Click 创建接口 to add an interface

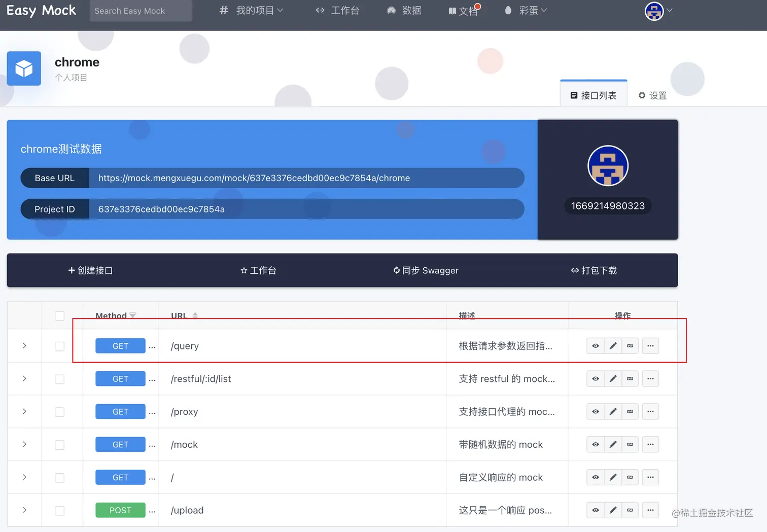90,270
